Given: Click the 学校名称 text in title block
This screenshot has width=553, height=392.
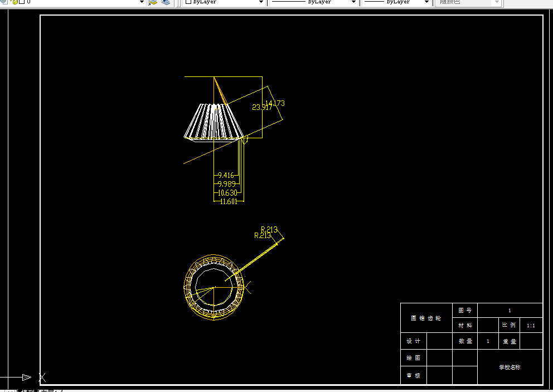Looking at the screenshot, I should (x=510, y=367).
